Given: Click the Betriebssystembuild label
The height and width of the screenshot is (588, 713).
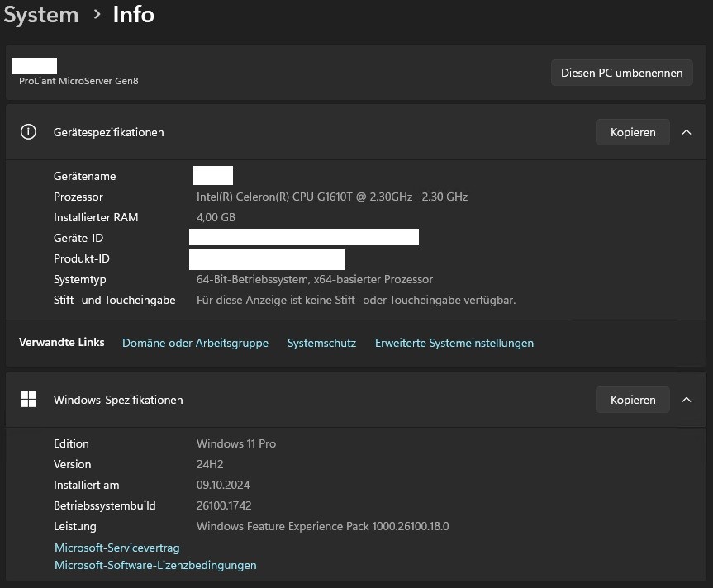Looking at the screenshot, I should point(105,505).
